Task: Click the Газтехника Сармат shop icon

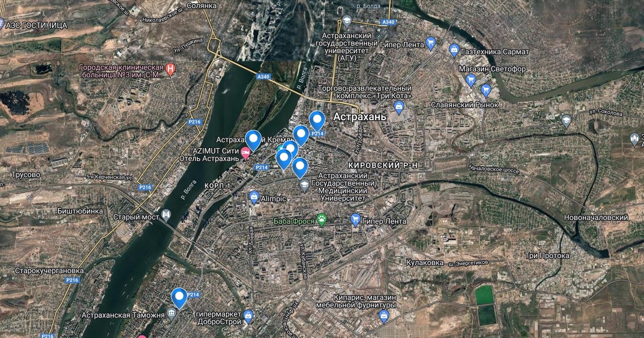Action: 454,50
